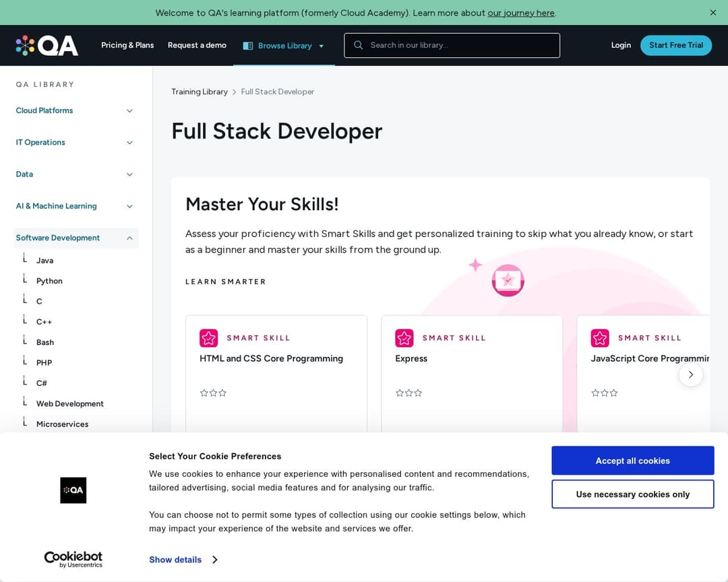Open the QA logo home link
The image size is (728, 582).
pos(47,46)
